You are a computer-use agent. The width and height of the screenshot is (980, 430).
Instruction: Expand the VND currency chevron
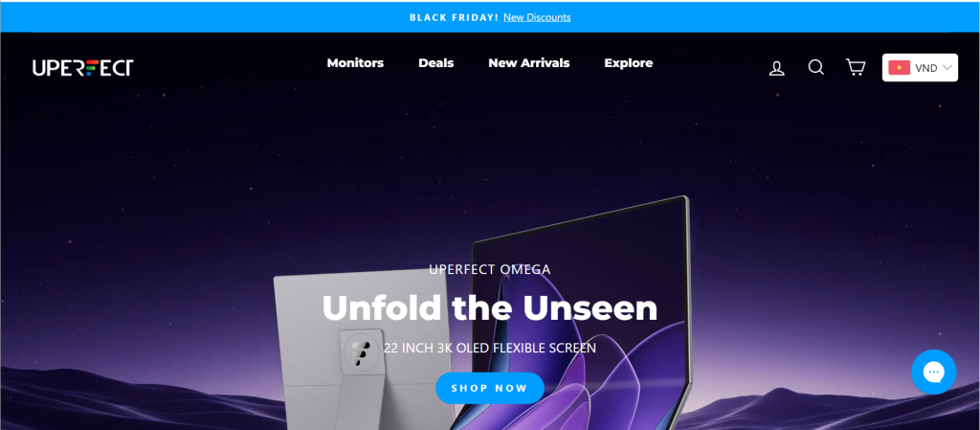coord(947,68)
